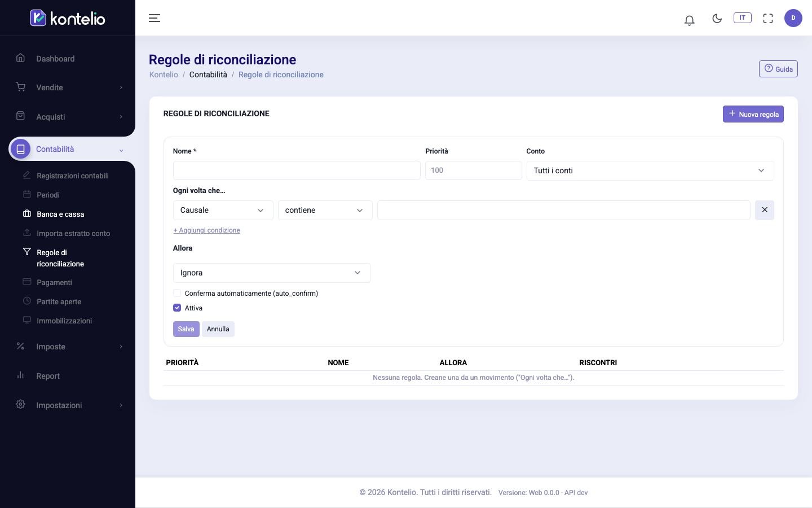The height and width of the screenshot is (508, 812).
Task: Uncheck the Attiva checkbox
Action: tap(177, 308)
